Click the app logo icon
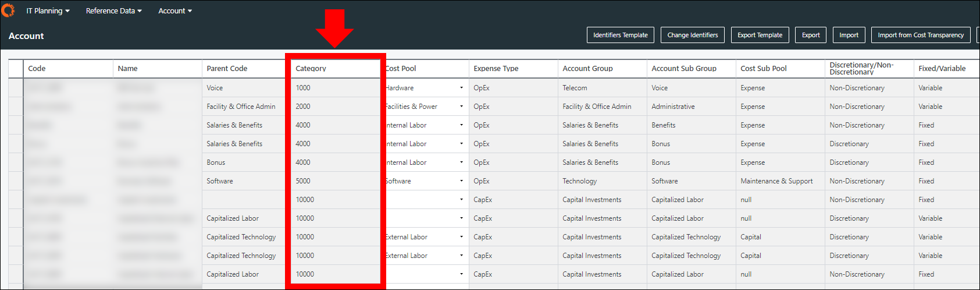 pyautogui.click(x=8, y=10)
